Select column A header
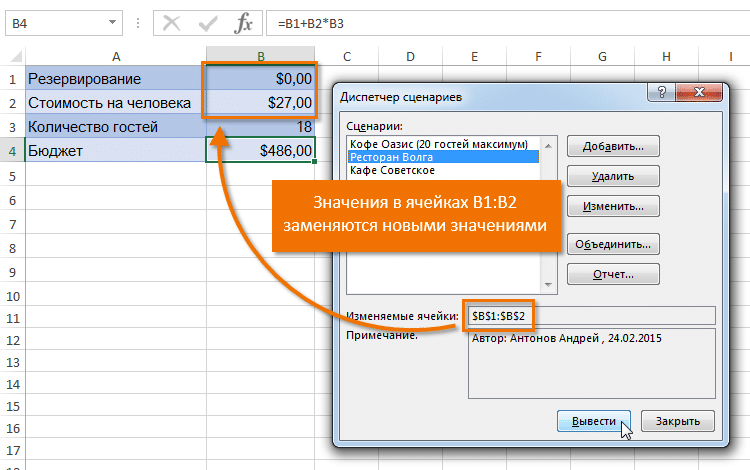 [x=116, y=56]
